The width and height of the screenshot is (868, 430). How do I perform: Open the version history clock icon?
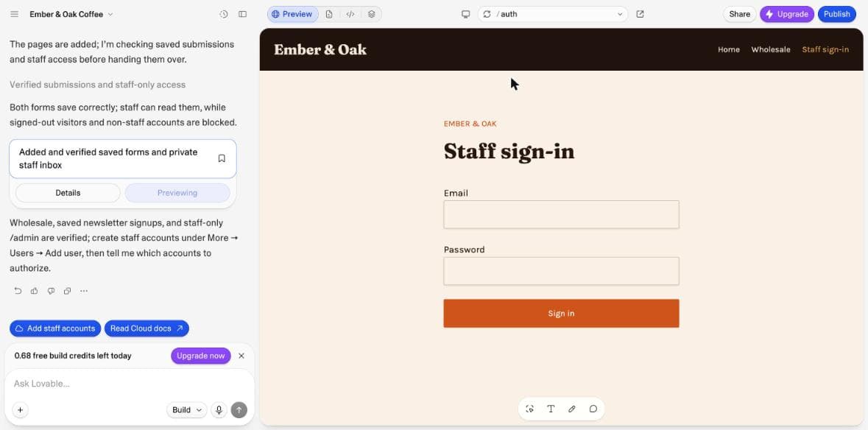[224, 15]
